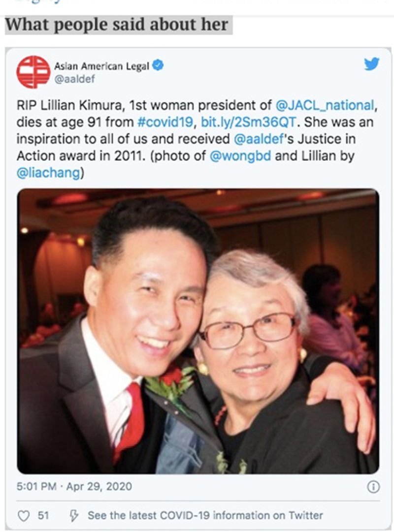Click See the latest COVID-19 information link

[x=205, y=516]
